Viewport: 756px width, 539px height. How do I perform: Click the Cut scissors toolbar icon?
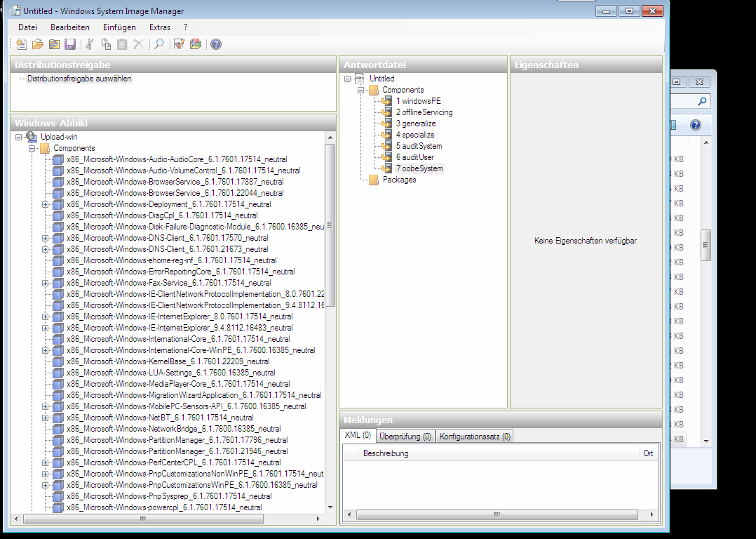point(89,44)
